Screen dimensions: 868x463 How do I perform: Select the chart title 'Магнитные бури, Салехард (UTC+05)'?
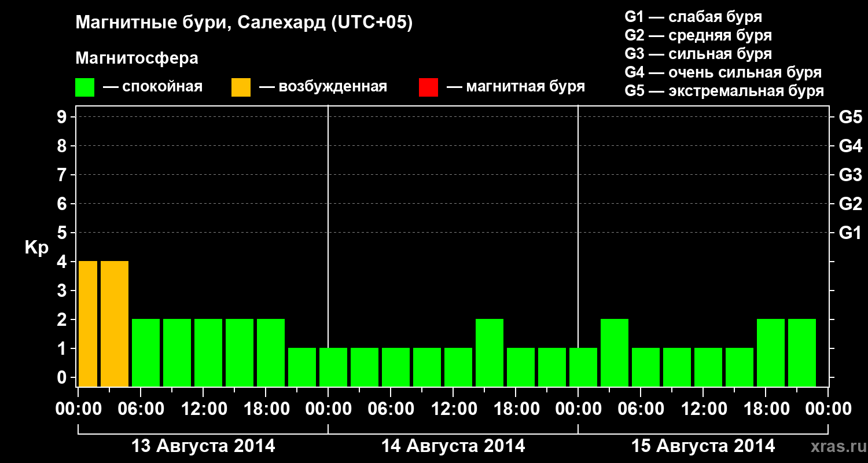[244, 24]
